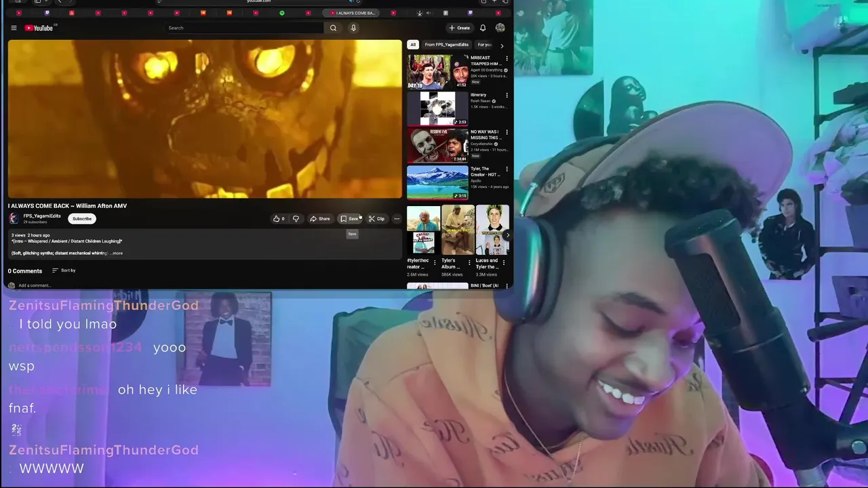
Task: Go to the YouTube home logo
Action: (x=39, y=28)
